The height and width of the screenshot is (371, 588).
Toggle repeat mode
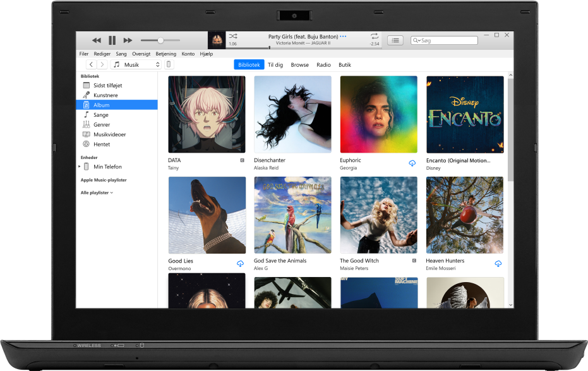[x=375, y=37]
